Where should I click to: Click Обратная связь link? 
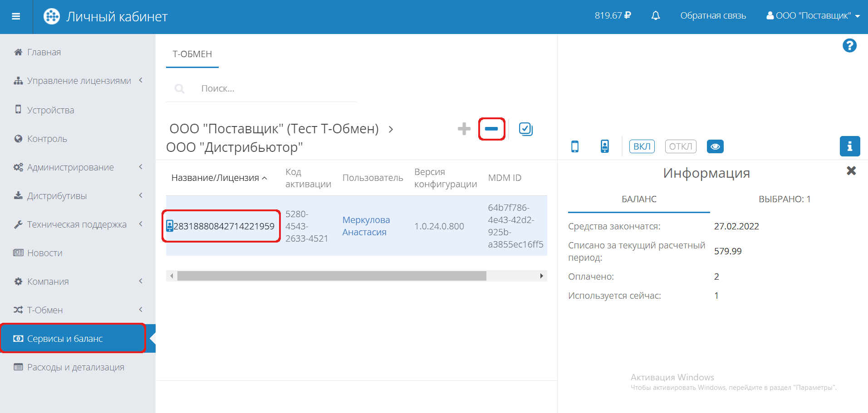pos(713,16)
